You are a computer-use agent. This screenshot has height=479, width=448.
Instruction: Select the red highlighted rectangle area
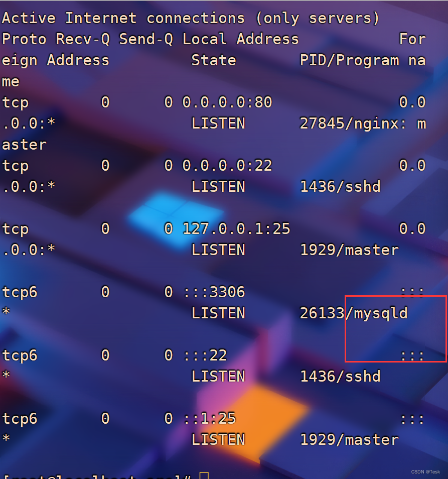396,328
